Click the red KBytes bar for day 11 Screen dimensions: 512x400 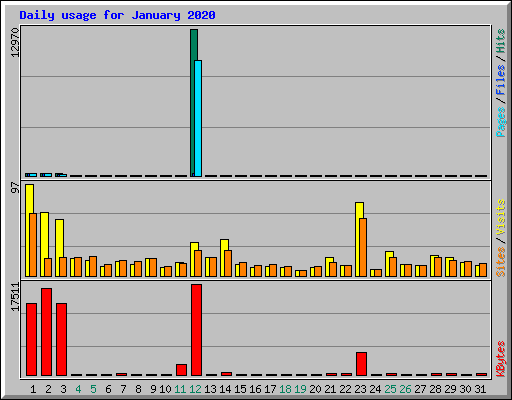point(182,370)
